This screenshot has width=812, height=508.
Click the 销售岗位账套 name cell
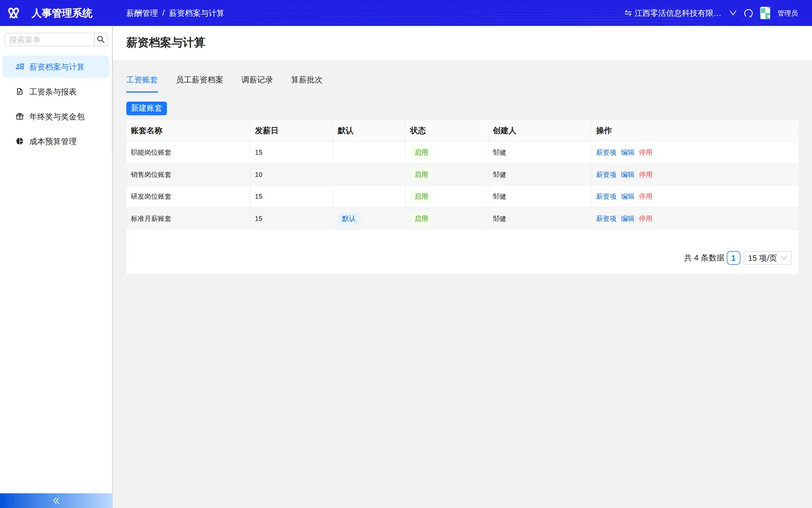(188, 174)
